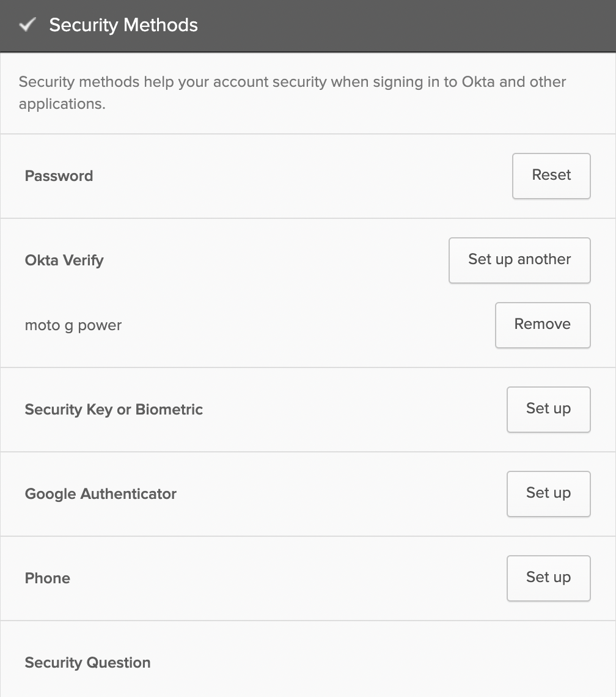Click the Security Question label
The width and height of the screenshot is (616, 697).
click(x=87, y=663)
